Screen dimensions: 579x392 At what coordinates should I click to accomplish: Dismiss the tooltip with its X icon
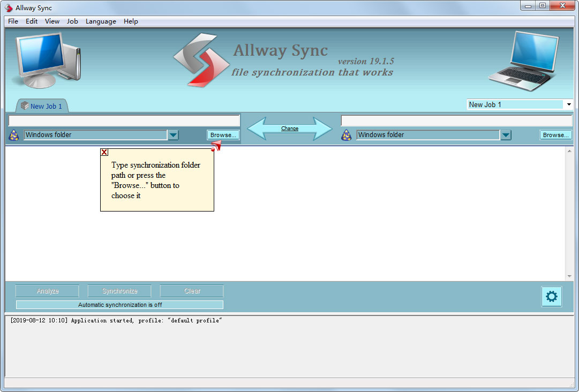coord(104,152)
